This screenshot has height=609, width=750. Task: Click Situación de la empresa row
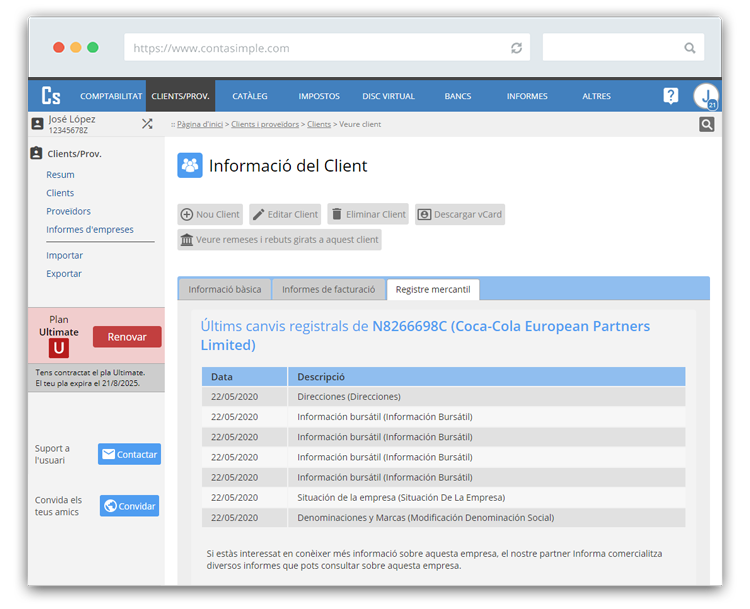click(x=443, y=498)
